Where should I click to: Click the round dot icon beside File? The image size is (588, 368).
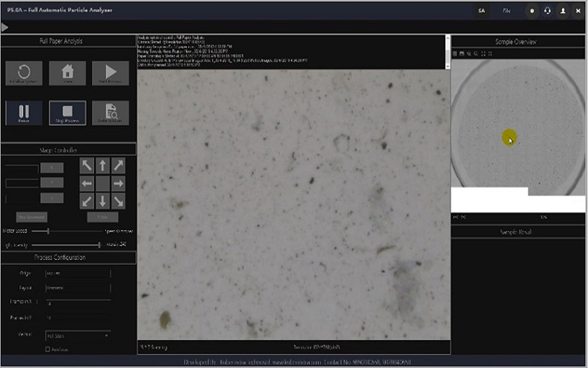(531, 11)
